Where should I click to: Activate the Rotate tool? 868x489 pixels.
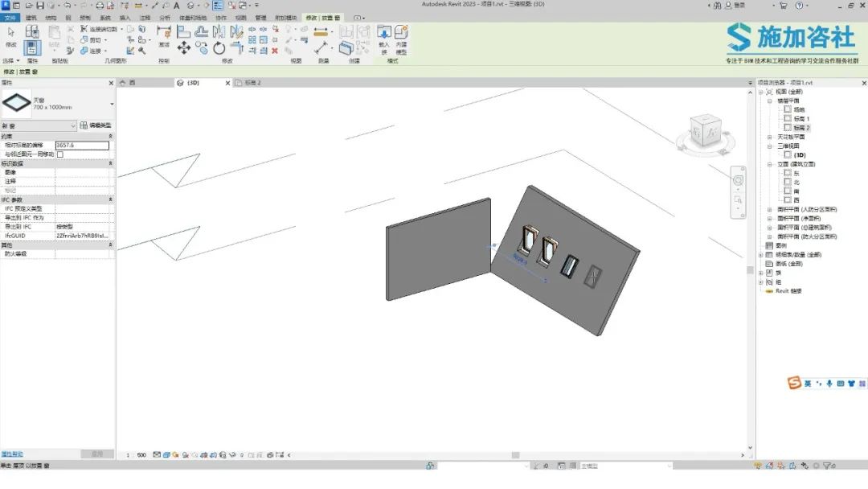219,48
